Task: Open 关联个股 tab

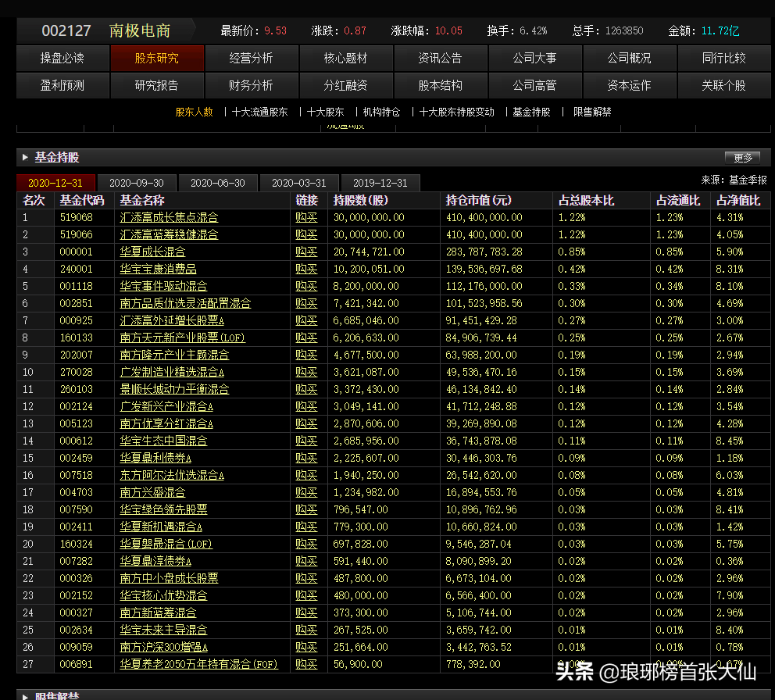Action: pos(724,85)
